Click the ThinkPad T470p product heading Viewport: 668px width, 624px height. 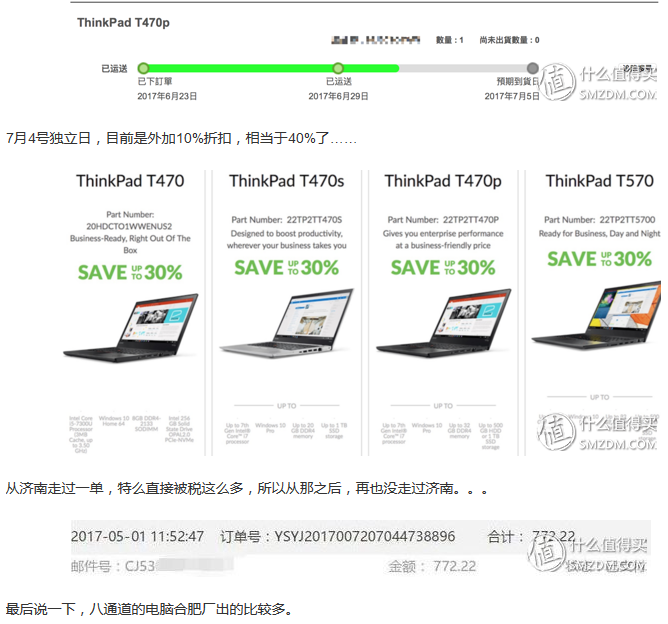tap(443, 181)
